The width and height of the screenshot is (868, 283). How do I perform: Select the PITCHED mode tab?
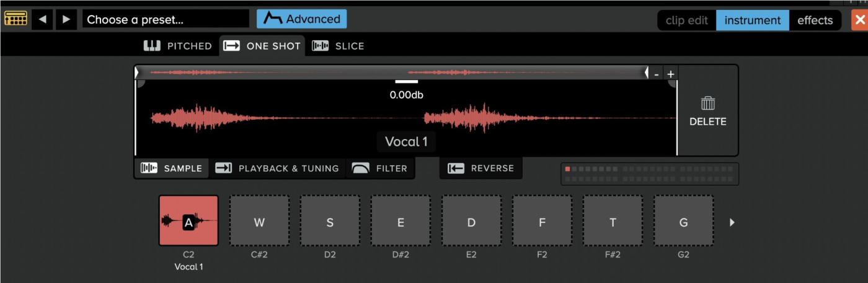tap(179, 46)
